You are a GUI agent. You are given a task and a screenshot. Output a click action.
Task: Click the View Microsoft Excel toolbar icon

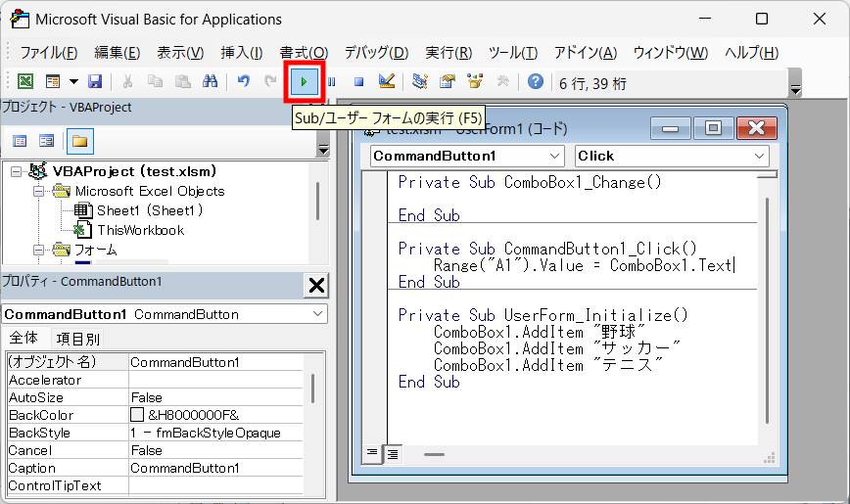click(25, 82)
